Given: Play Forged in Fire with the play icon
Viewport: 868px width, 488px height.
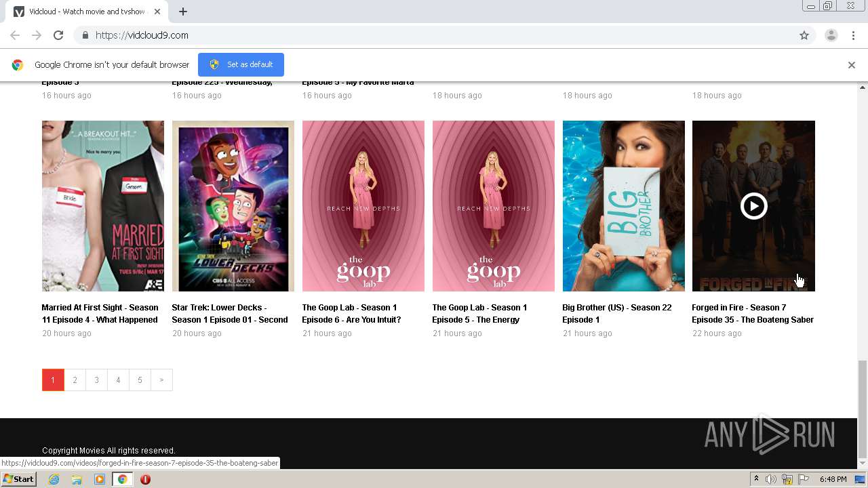Looking at the screenshot, I should coord(753,206).
